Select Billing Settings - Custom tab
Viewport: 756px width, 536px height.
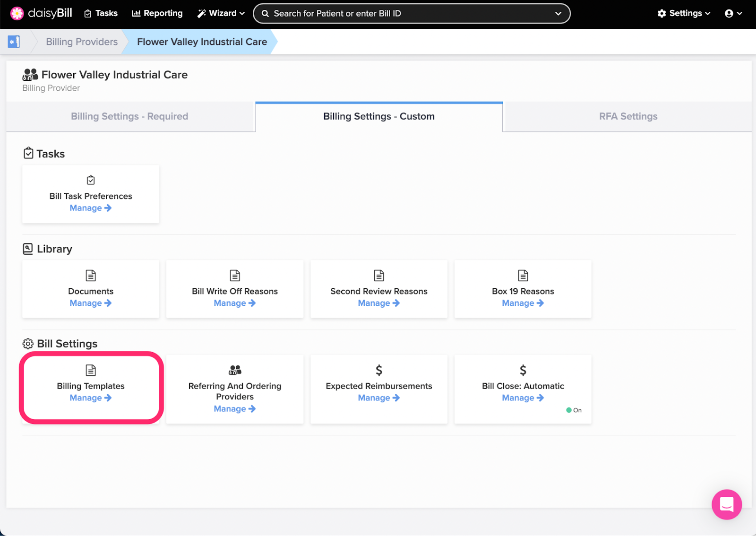coord(379,116)
